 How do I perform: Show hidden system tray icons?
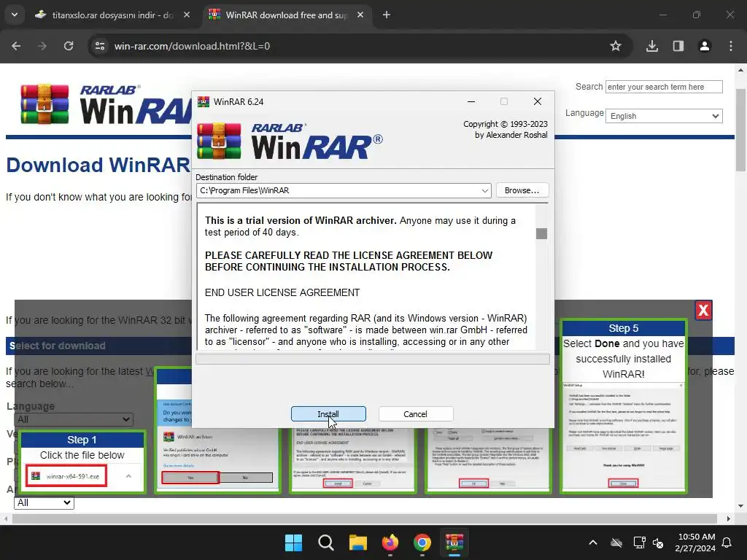click(x=593, y=542)
